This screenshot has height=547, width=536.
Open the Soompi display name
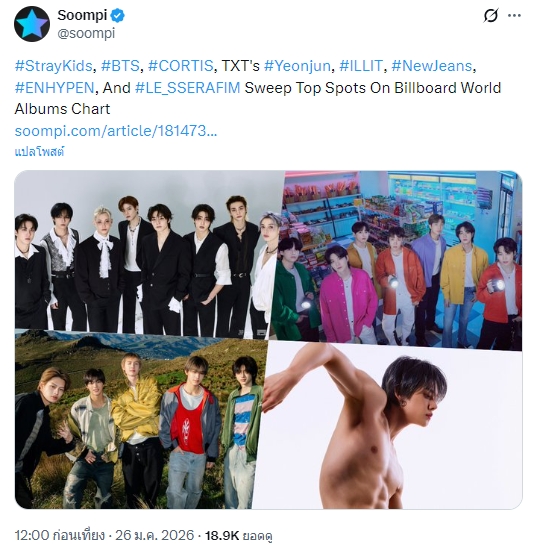click(x=82, y=15)
